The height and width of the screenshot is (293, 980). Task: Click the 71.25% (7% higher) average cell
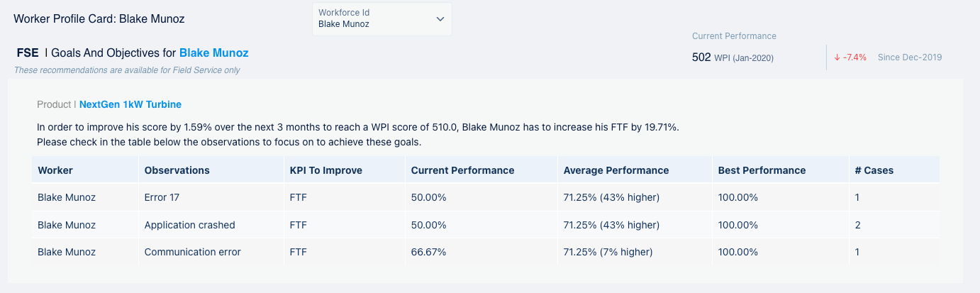[608, 252]
